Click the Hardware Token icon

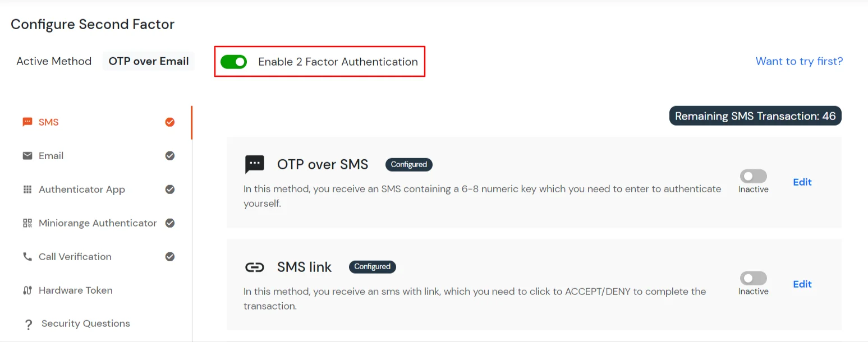click(x=27, y=290)
